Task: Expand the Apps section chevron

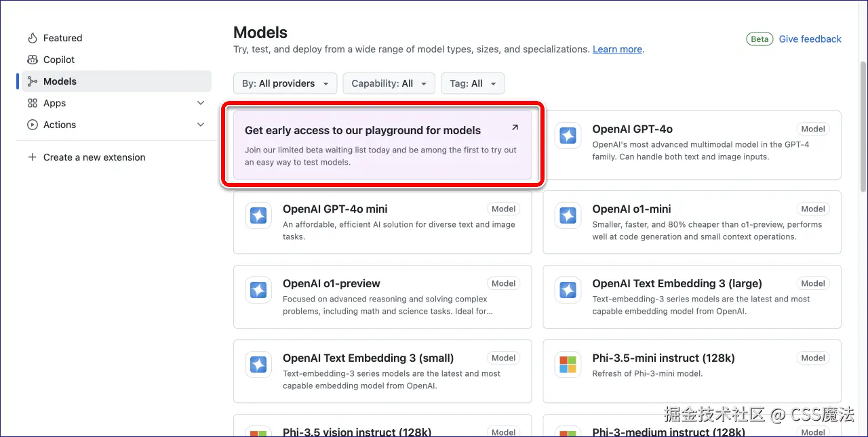Action: click(200, 103)
